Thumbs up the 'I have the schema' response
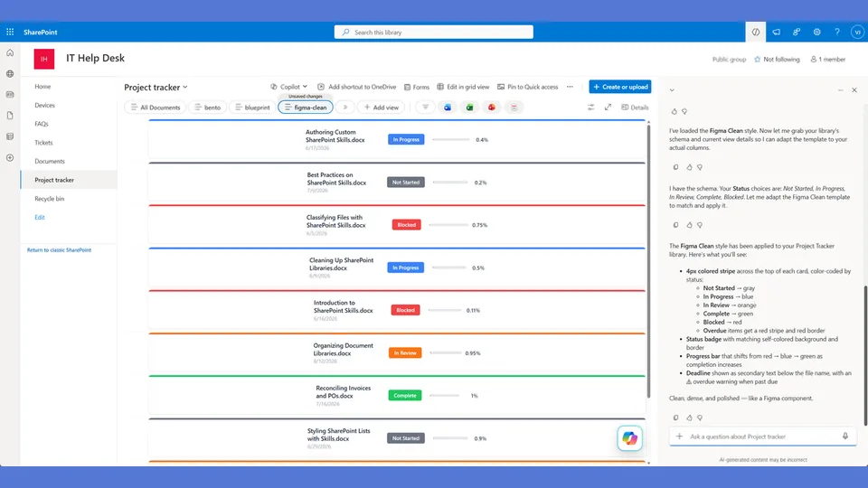This screenshot has width=868, height=488. point(689,225)
